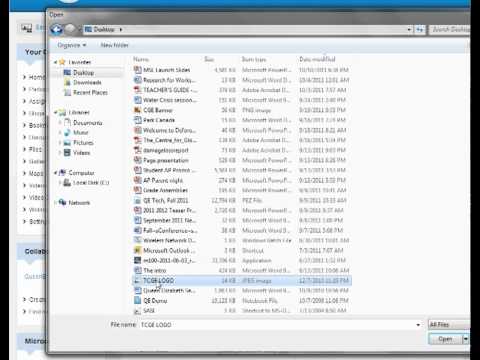Image resolution: width=480 pixels, height=360 pixels.
Task: Refresh the folder via address bar refresh icon
Action: [x=420, y=30]
